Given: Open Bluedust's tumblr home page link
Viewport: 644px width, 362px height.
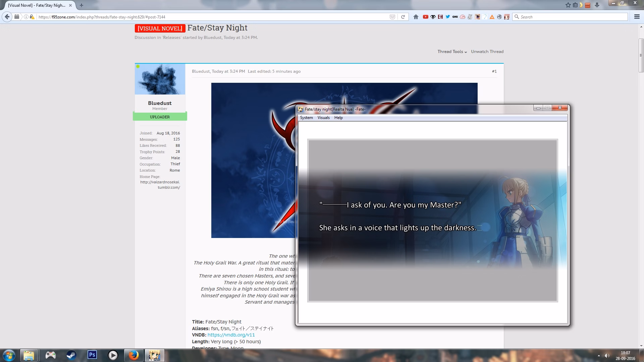Looking at the screenshot, I should point(160,185).
